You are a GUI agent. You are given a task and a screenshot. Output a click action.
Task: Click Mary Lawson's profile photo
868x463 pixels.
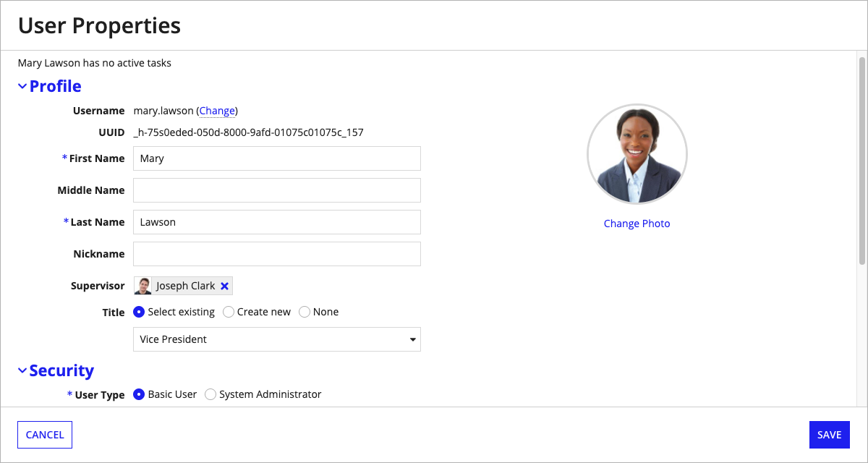[637, 154]
